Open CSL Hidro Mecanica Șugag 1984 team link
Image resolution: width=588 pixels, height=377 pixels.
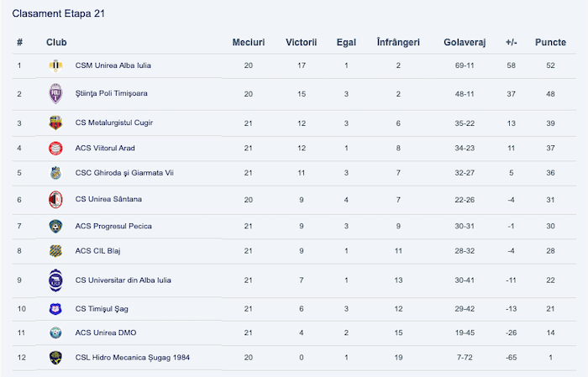tap(133, 358)
